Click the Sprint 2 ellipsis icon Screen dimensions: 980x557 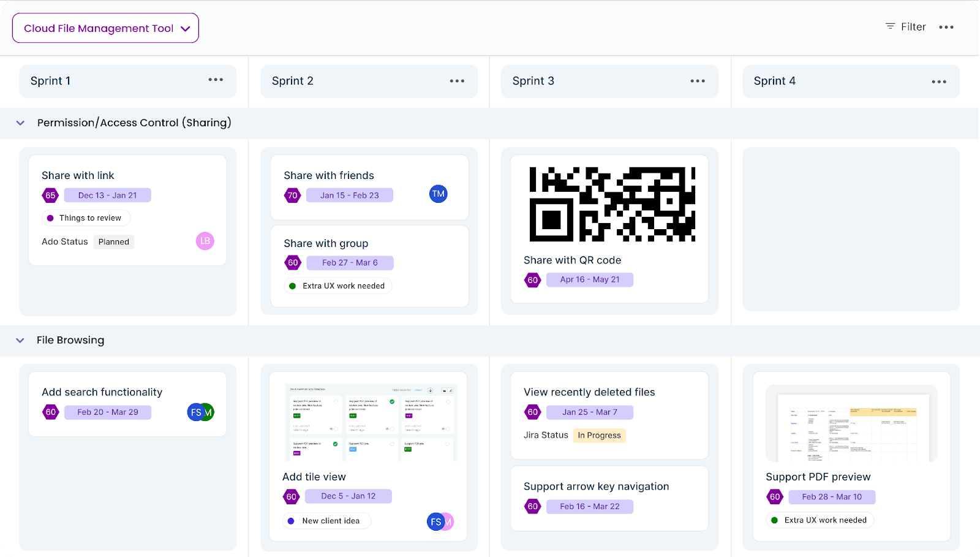pyautogui.click(x=457, y=80)
